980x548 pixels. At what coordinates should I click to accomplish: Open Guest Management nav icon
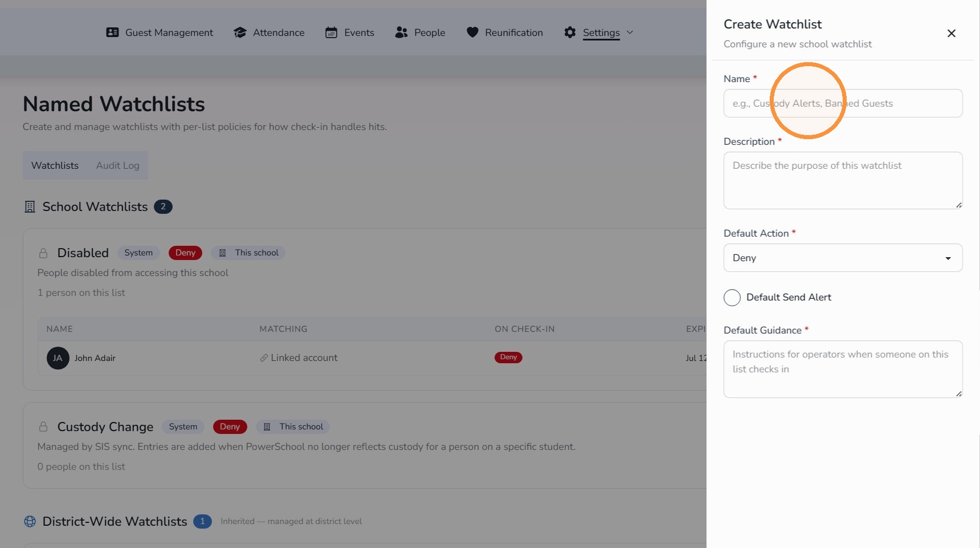coord(113,33)
